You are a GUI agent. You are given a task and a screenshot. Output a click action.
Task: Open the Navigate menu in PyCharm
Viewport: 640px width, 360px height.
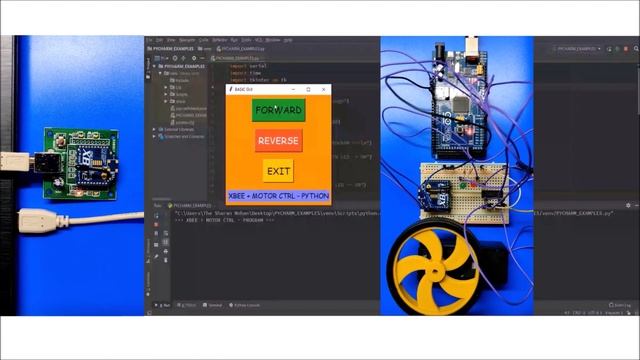tap(187, 40)
